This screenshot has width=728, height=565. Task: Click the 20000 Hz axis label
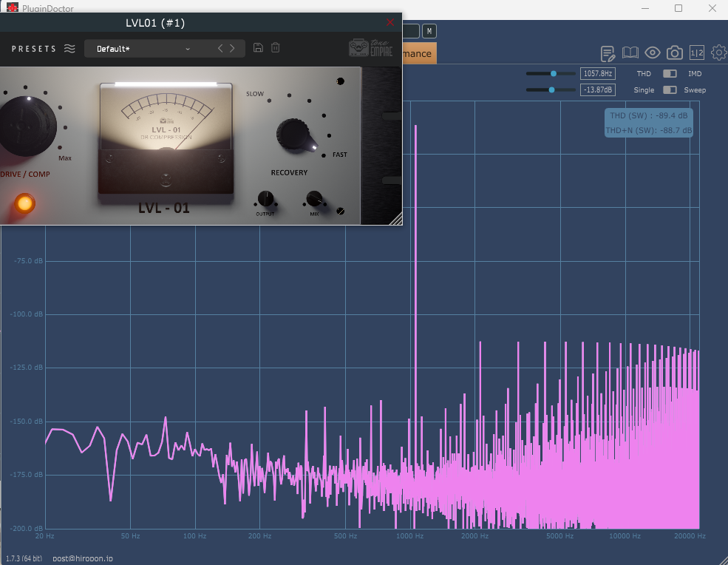(x=690, y=535)
